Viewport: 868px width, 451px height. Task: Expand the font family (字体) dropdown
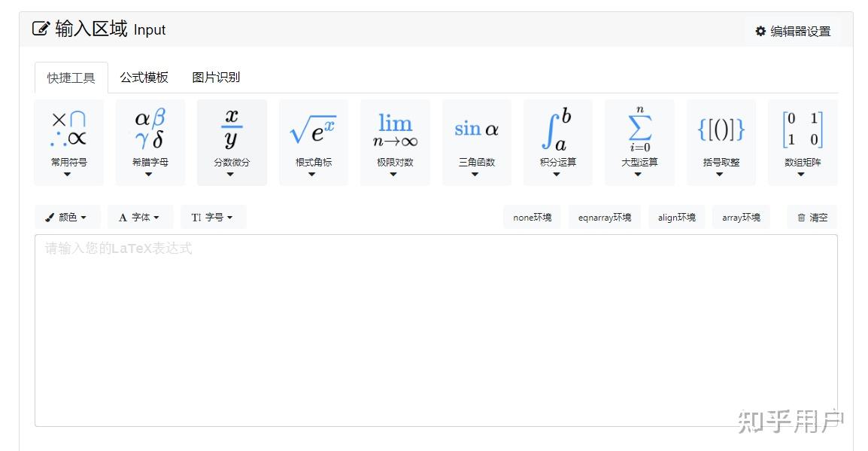click(140, 217)
